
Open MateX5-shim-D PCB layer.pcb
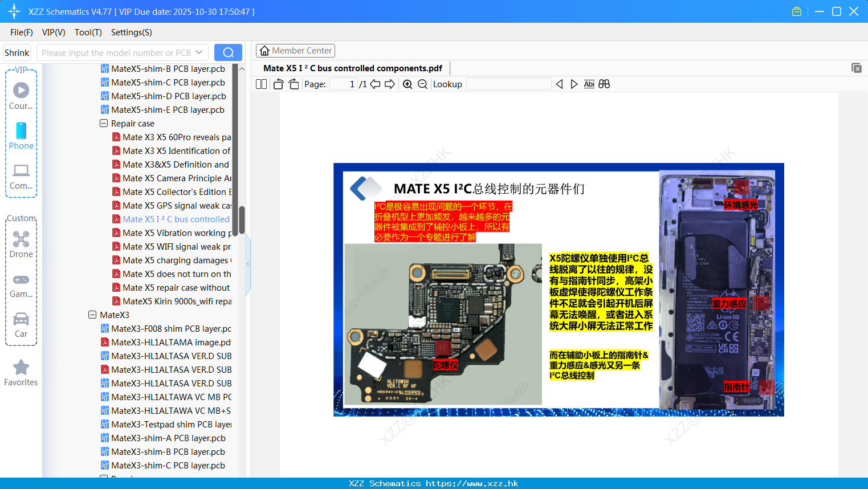[x=163, y=96]
